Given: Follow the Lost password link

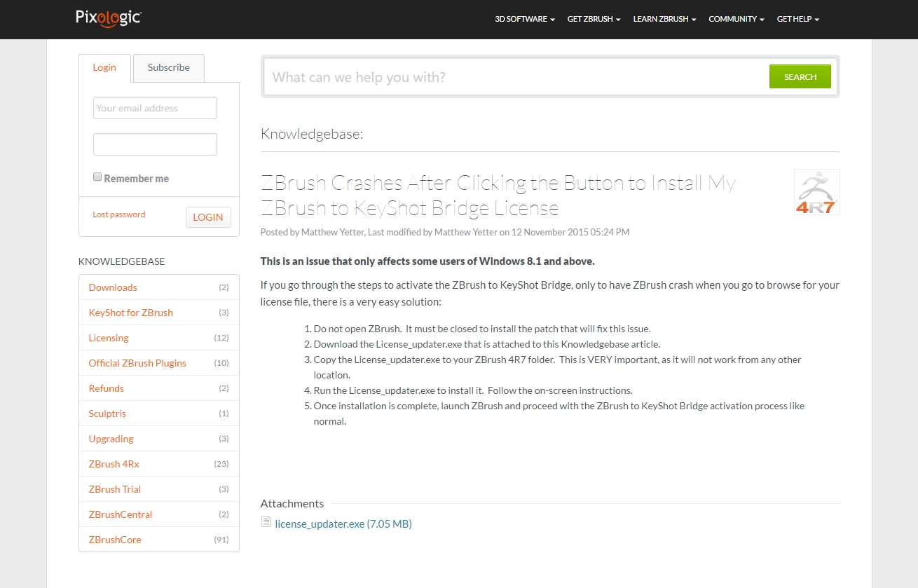Looking at the screenshot, I should 119,214.
